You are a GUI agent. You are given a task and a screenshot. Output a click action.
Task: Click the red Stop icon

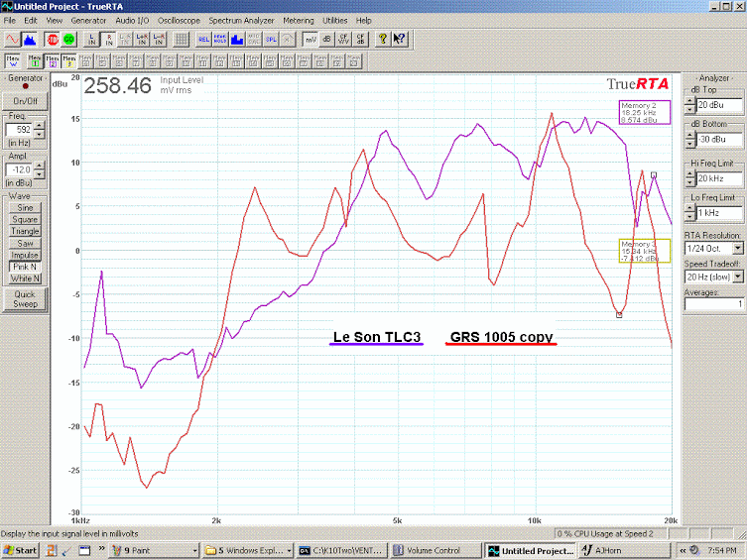point(53,39)
